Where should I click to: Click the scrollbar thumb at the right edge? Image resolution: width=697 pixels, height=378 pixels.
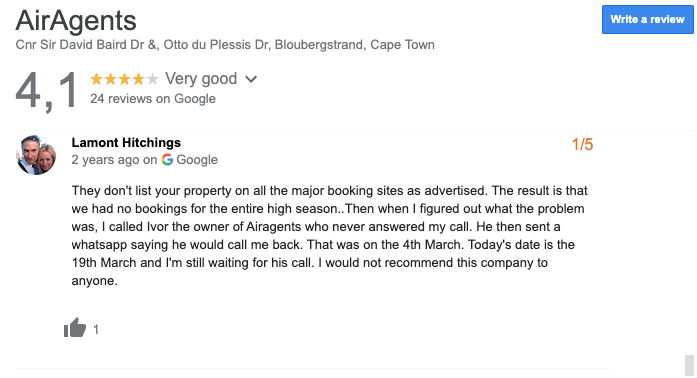[x=689, y=366]
